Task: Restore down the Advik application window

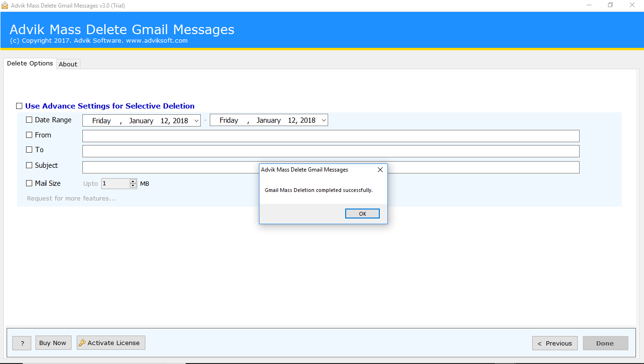Action: click(610, 5)
